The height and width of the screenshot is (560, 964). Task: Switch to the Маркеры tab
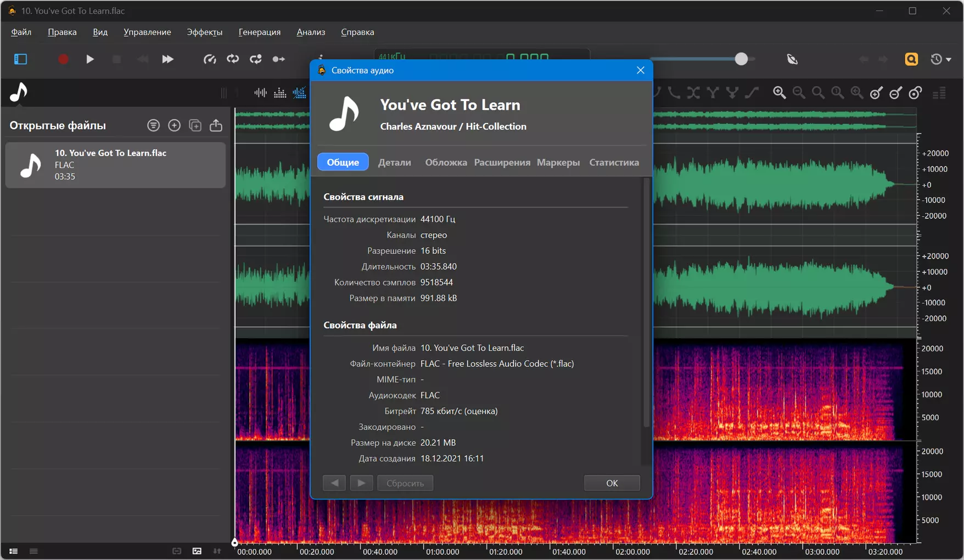pyautogui.click(x=558, y=162)
